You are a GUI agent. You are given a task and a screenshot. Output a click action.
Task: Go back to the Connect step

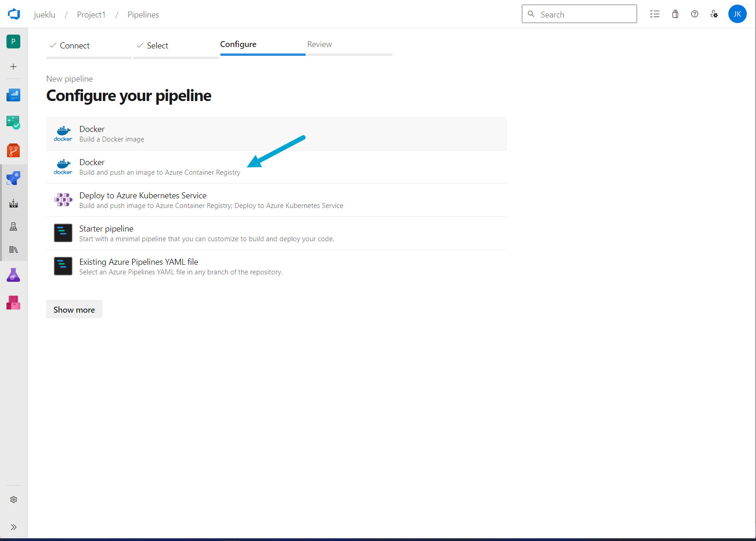[x=74, y=45]
